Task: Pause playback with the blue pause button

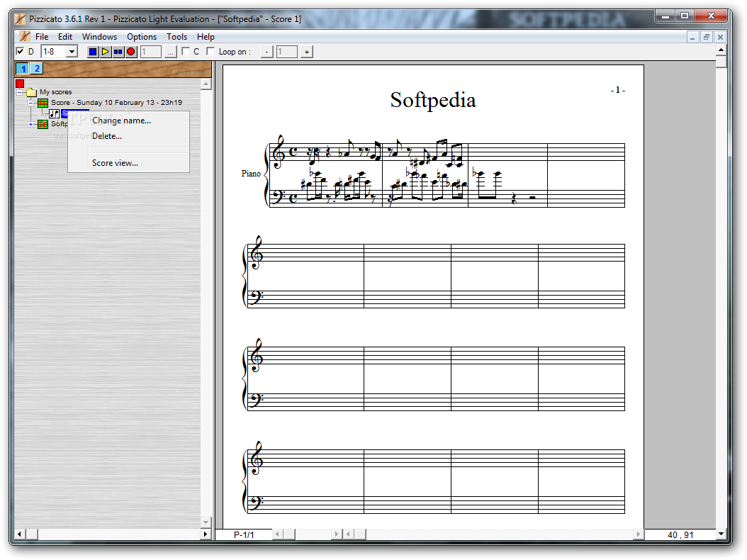Action: (118, 52)
